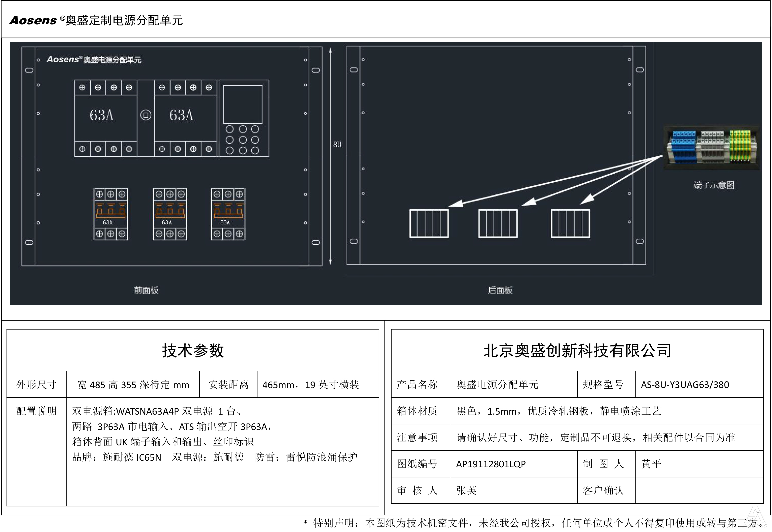Screen dimensions: 772x532
Task: Click the model number AS-8U-Y3UAG63/380
Action: coord(685,385)
